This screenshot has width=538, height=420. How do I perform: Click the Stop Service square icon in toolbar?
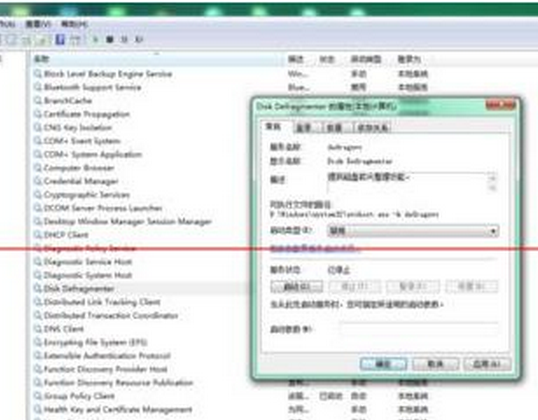pyautogui.click(x=110, y=40)
